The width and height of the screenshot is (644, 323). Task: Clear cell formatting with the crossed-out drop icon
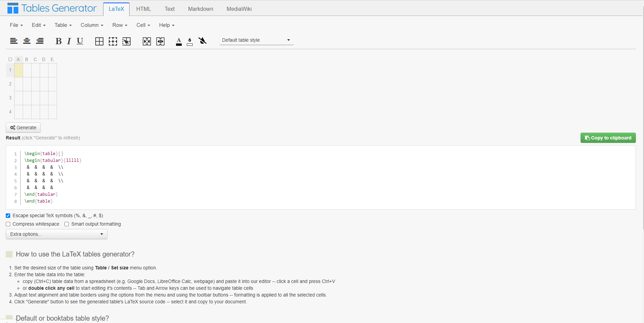(202, 41)
